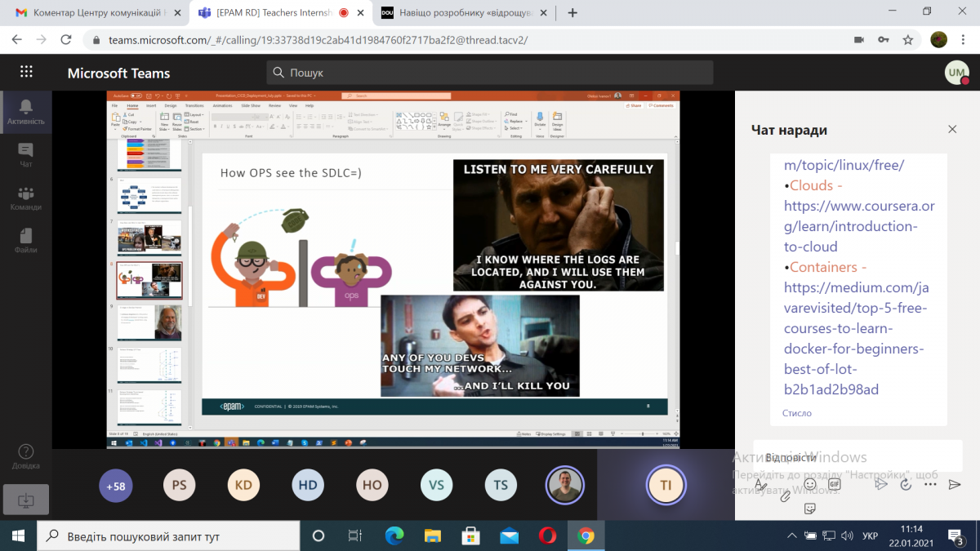980x551 pixels.
Task: Open Чат in Teams sidebar
Action: [25, 155]
